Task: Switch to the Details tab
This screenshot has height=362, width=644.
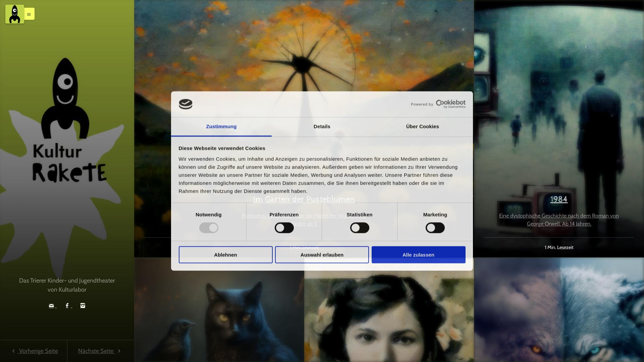Action: click(x=322, y=127)
